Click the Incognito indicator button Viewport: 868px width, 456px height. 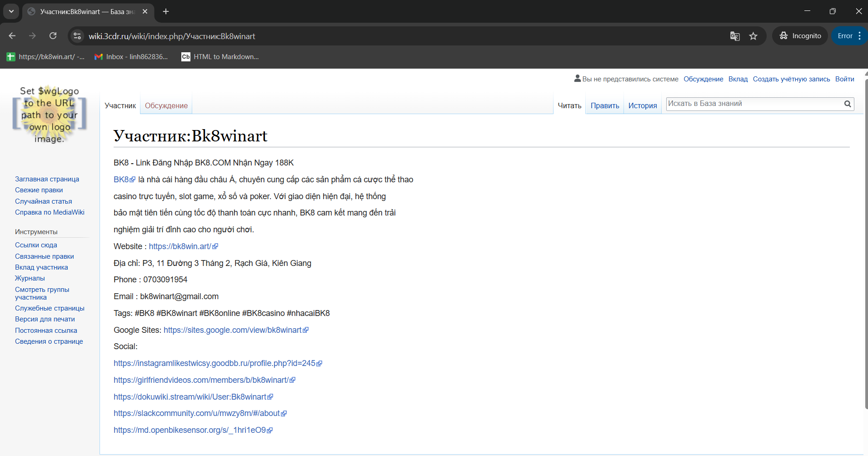pos(800,36)
